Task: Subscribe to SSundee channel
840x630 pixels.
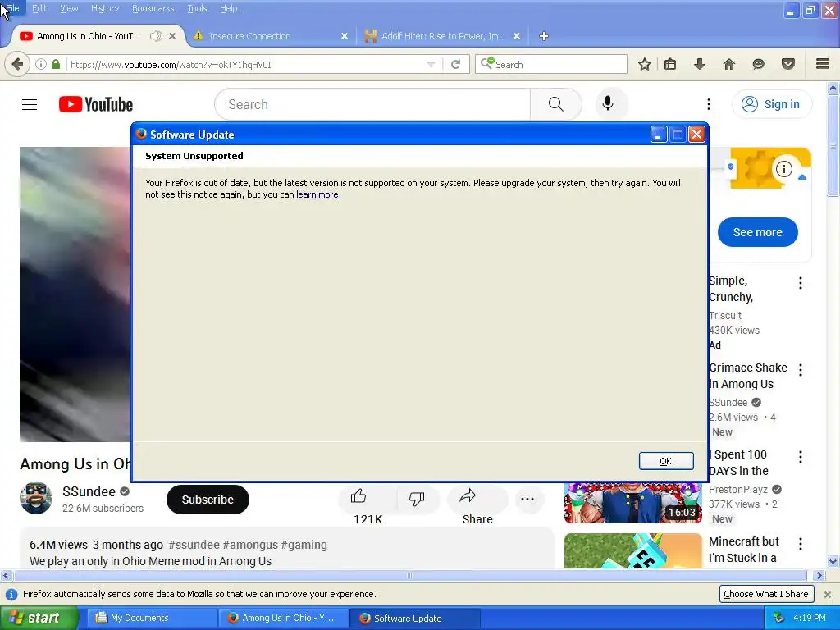Action: [x=208, y=500]
